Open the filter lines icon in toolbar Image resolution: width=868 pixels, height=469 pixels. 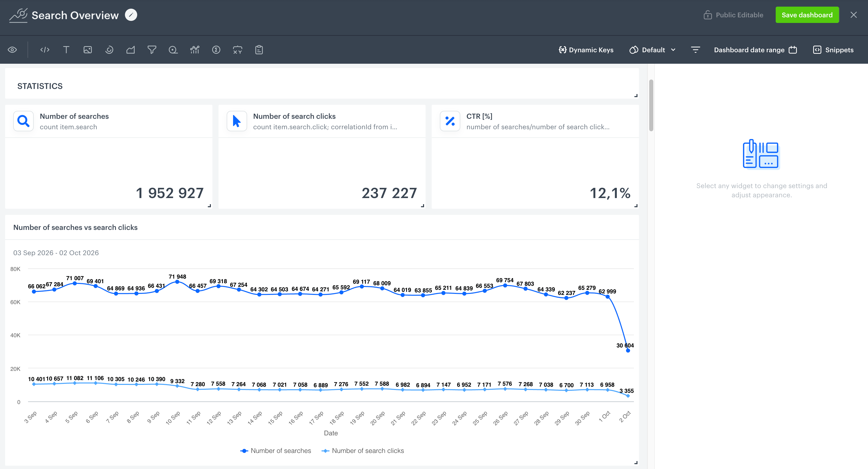click(x=695, y=50)
